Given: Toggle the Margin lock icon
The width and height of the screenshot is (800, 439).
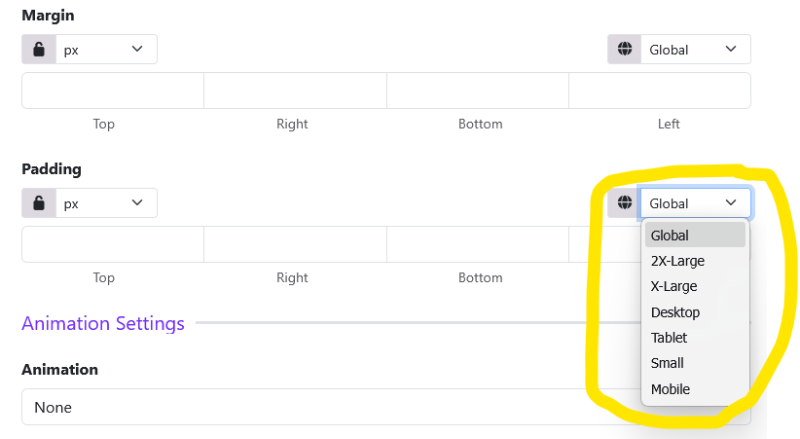Looking at the screenshot, I should 39,50.
